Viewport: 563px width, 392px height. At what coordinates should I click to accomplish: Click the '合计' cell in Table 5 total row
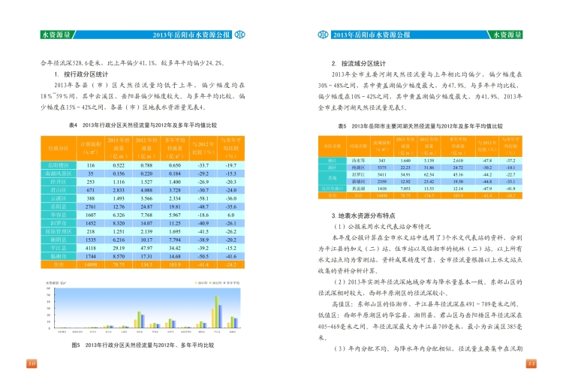pyautogui.click(x=358, y=195)
